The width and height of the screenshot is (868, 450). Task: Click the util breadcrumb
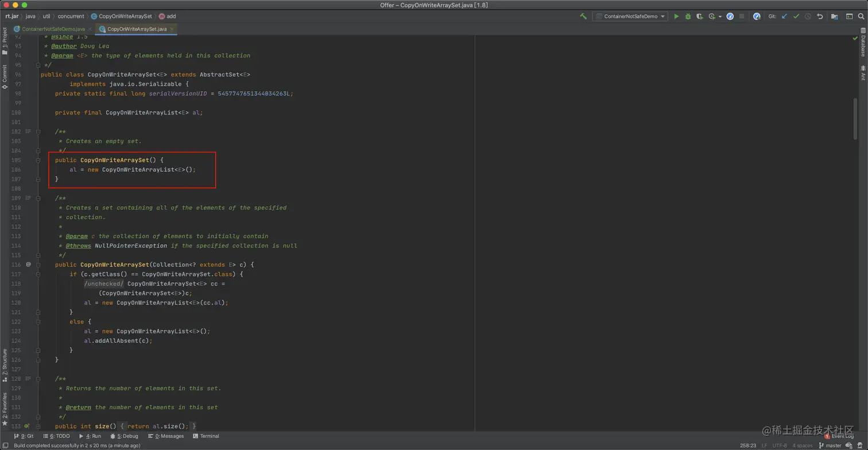click(46, 17)
